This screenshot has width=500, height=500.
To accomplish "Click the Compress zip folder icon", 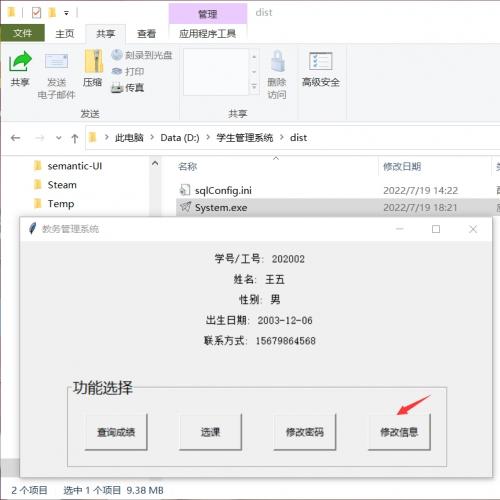I will [x=93, y=61].
